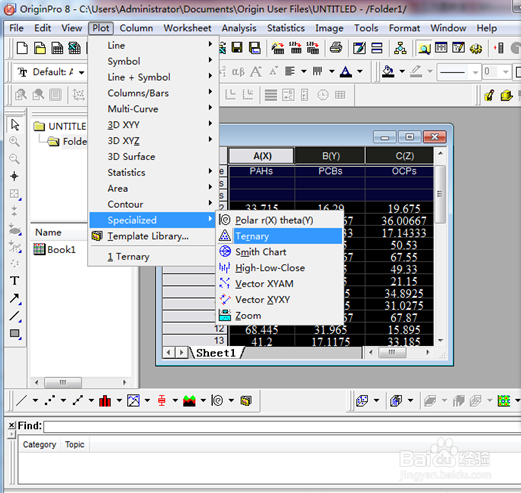Select the Screen Reader crosshair tool

15,176
